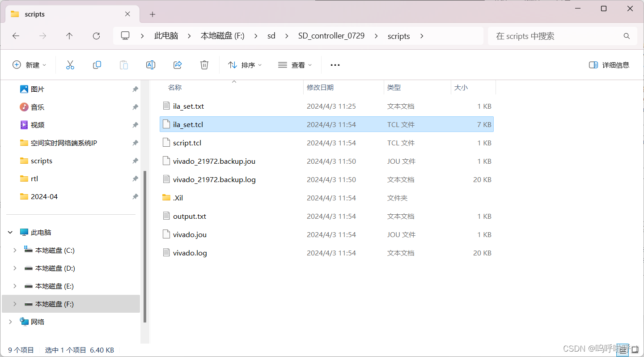Sort by 类型 column header

pyautogui.click(x=394, y=88)
